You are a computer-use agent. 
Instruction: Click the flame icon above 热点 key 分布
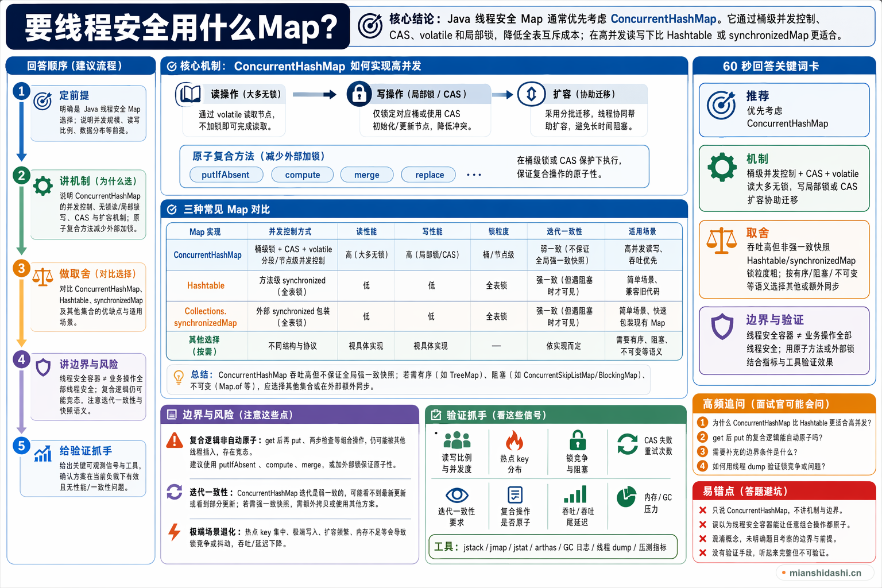(x=514, y=440)
